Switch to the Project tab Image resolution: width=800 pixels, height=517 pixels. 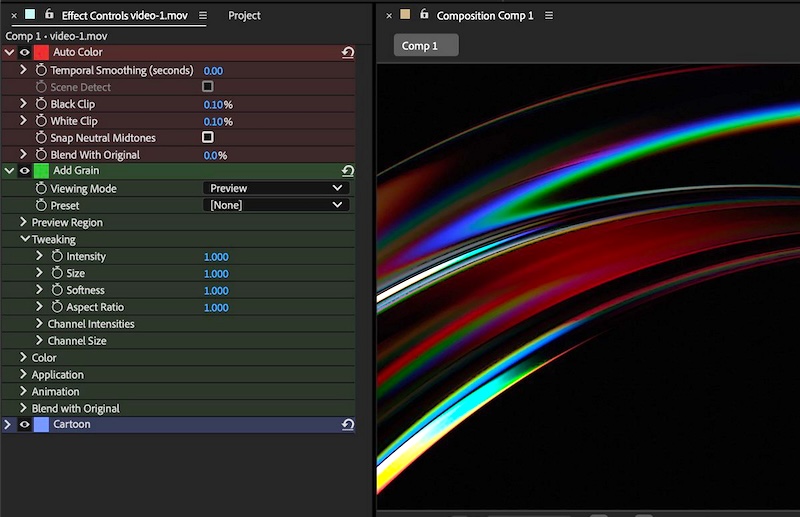pos(244,16)
